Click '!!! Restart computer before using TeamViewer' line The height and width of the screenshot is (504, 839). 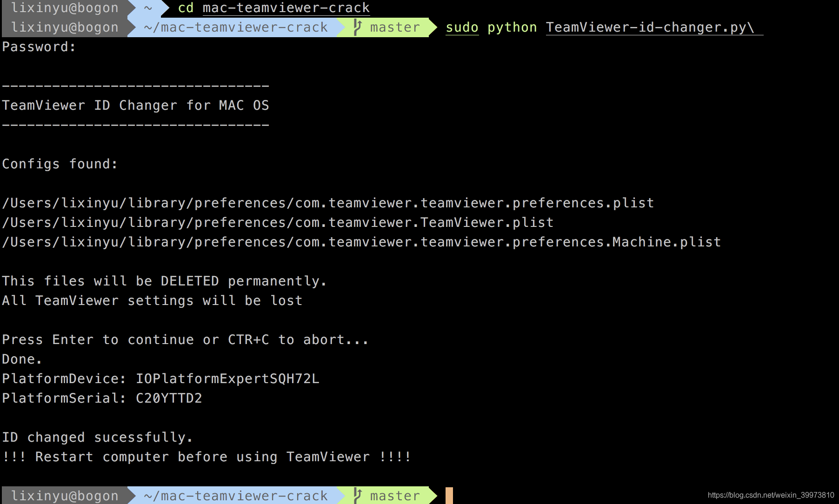coord(206,457)
